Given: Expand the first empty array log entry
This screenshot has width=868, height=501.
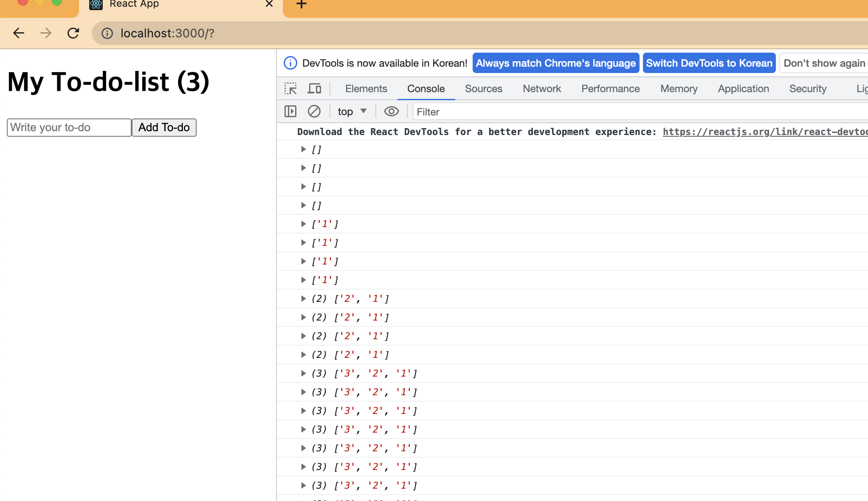Looking at the screenshot, I should tap(303, 149).
